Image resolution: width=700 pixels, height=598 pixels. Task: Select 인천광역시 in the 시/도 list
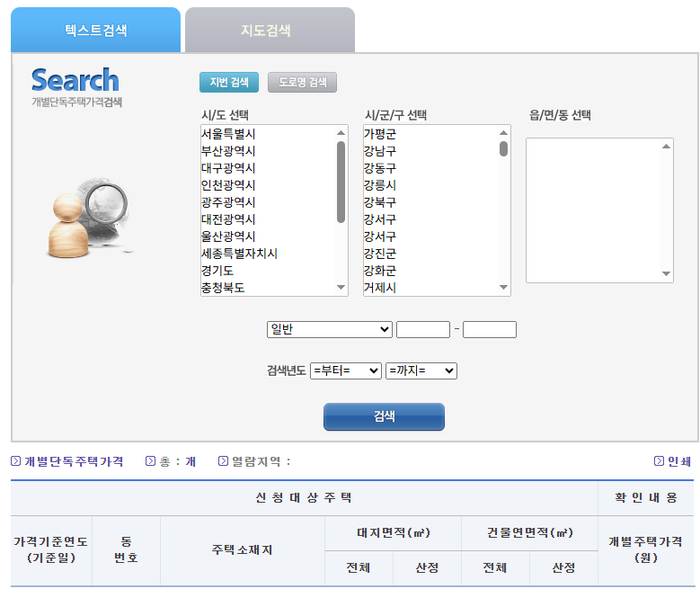(x=268, y=185)
